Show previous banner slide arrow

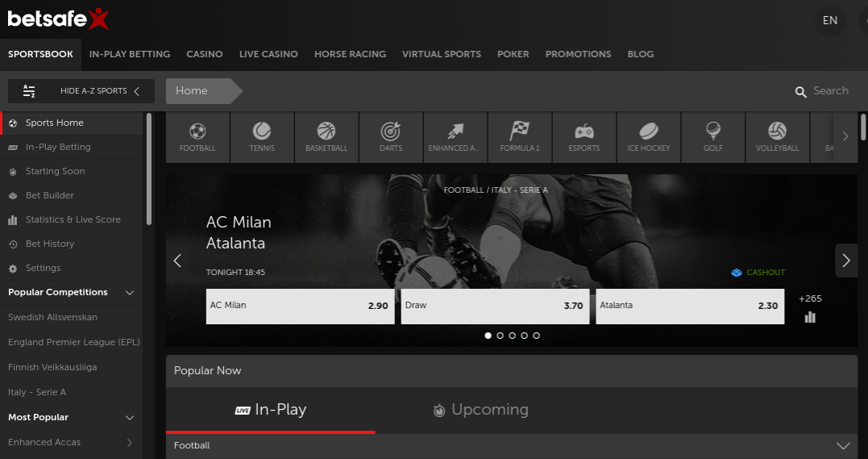tap(177, 261)
